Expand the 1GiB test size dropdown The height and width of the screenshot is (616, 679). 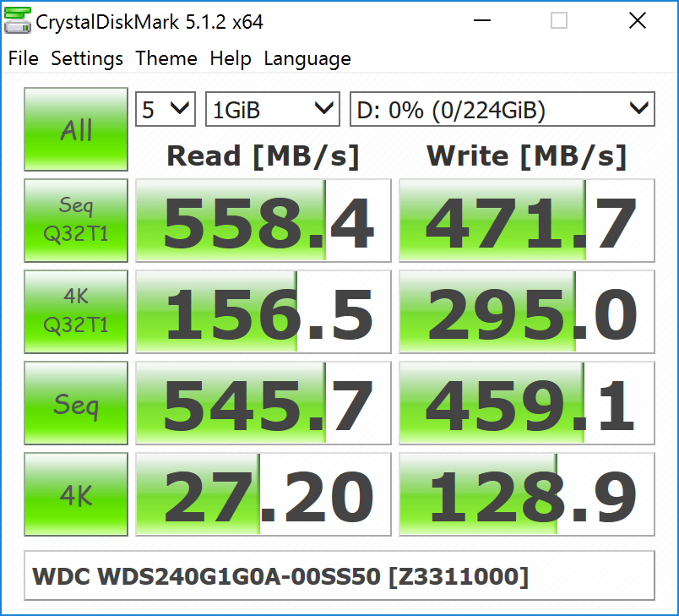[272, 110]
